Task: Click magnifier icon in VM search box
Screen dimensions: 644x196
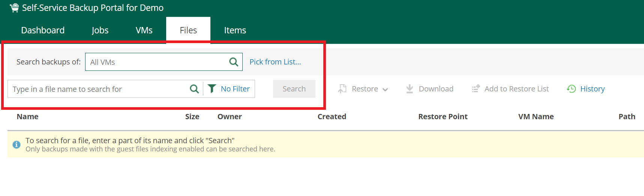Action: point(234,62)
